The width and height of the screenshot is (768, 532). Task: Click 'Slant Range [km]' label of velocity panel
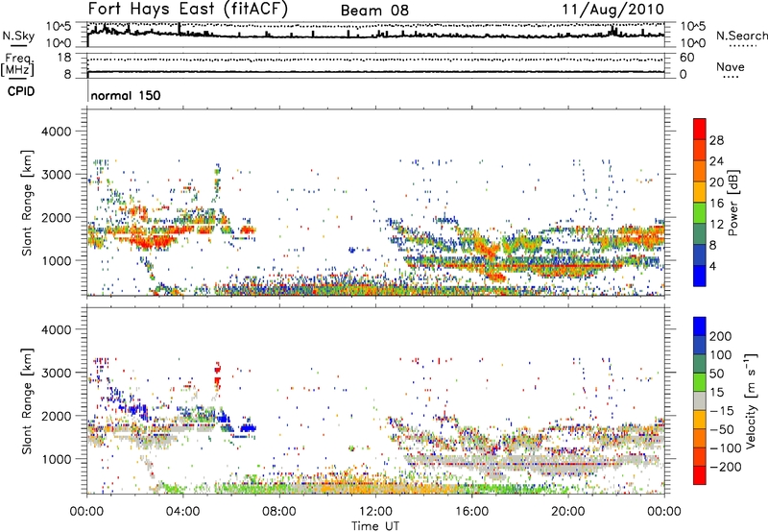tap(27, 401)
